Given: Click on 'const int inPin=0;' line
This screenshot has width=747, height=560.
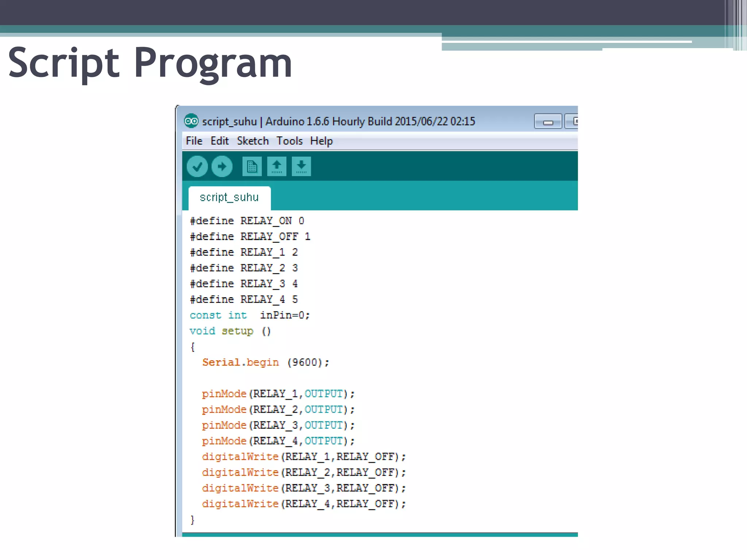Looking at the screenshot, I should pos(249,315).
